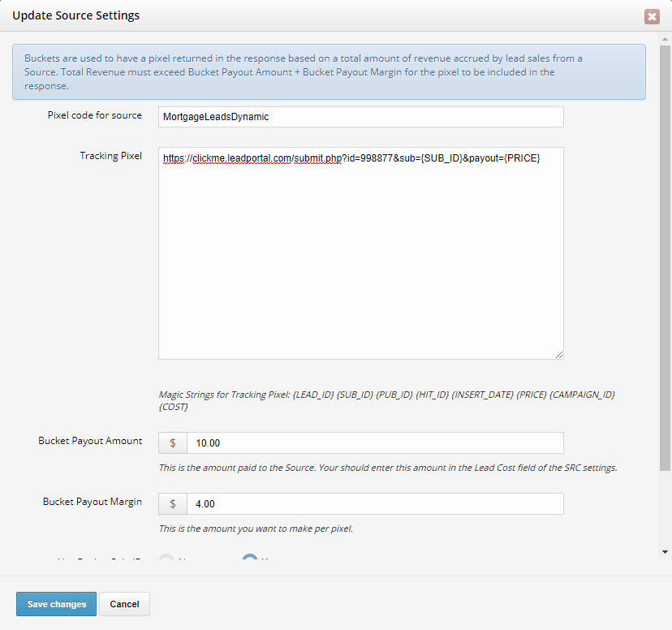Click the Buckets info message text
672x630 pixels.
pyautogui.click(x=303, y=72)
